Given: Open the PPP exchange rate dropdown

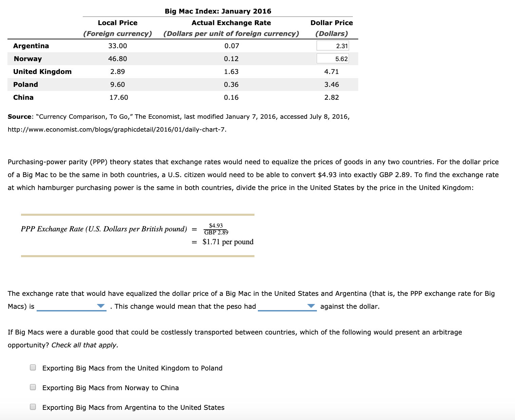Looking at the screenshot, I should [71, 306].
